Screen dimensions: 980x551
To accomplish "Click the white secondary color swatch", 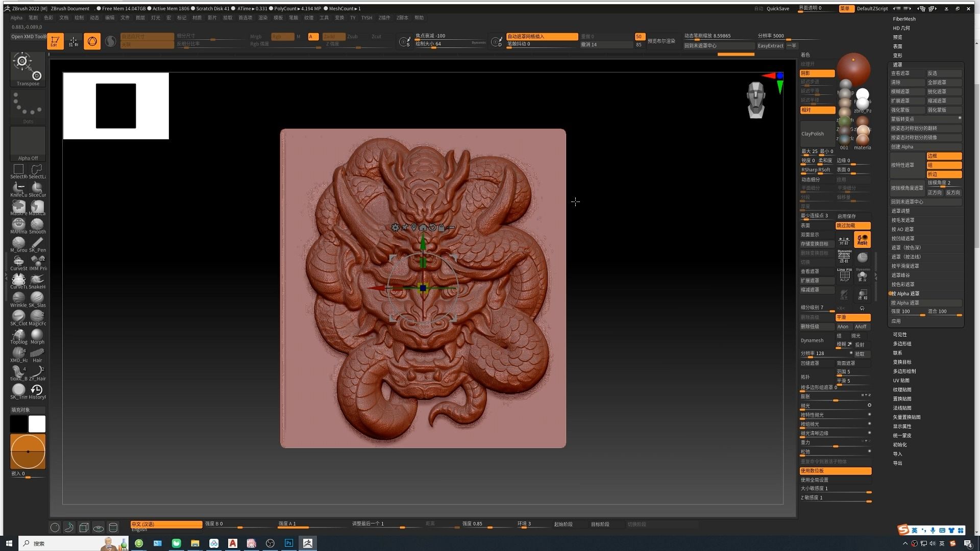I will (x=37, y=424).
